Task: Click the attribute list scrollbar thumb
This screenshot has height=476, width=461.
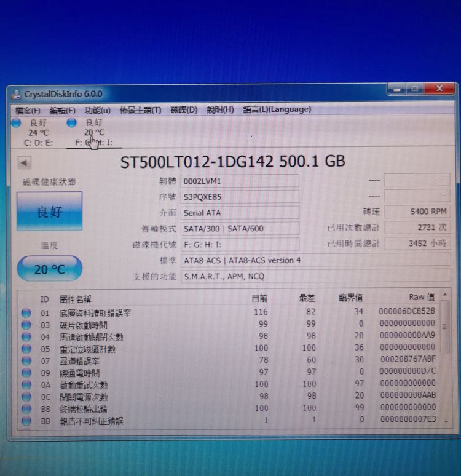Action: tap(445, 327)
